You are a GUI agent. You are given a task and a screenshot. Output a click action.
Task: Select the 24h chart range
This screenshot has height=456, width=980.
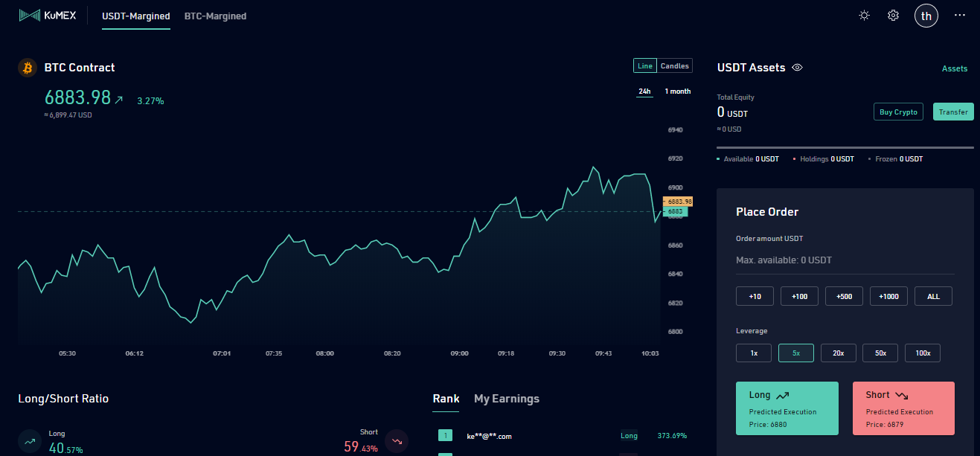click(x=644, y=91)
